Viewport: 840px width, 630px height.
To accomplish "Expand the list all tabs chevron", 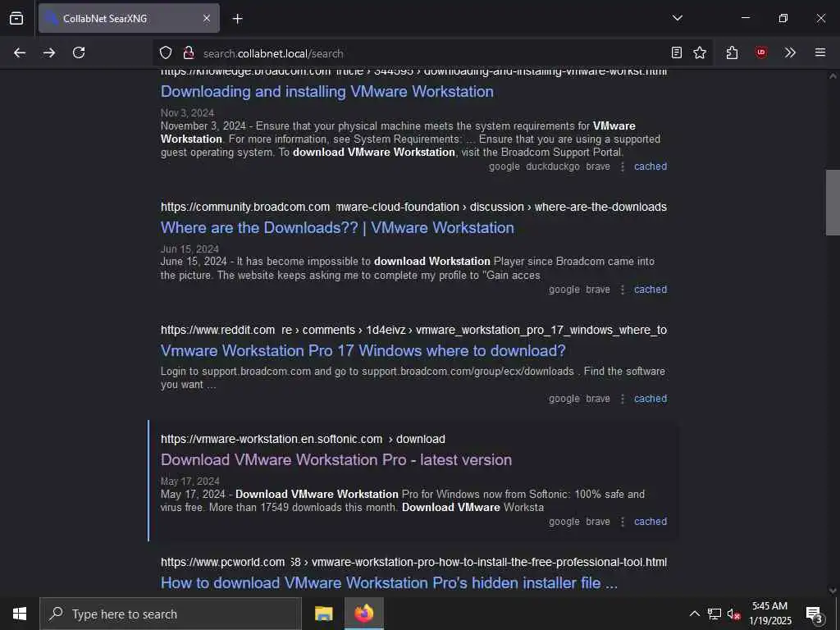I will tap(678, 18).
